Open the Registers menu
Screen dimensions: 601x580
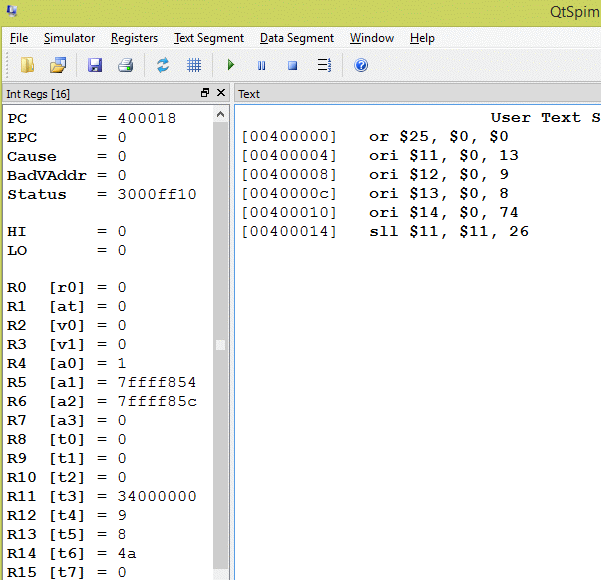134,38
